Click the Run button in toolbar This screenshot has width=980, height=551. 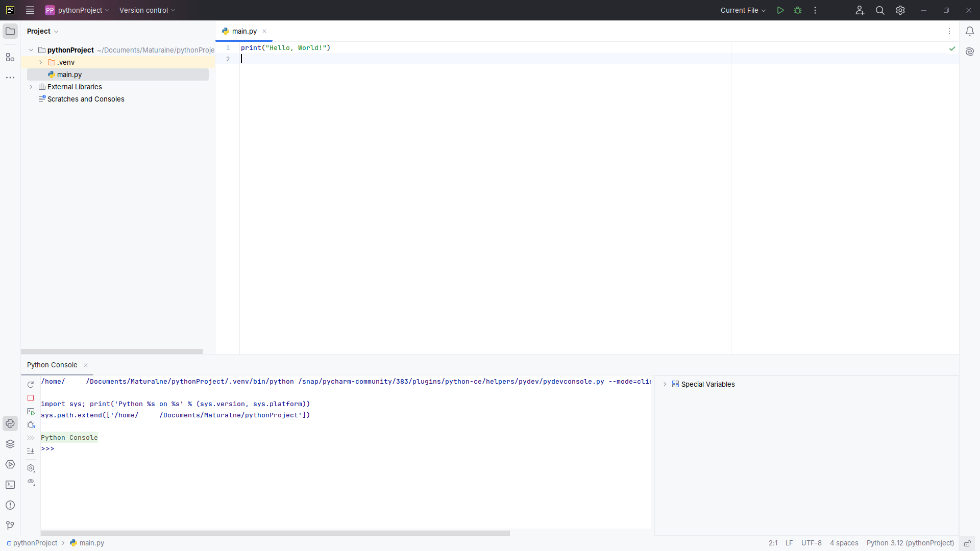[780, 10]
